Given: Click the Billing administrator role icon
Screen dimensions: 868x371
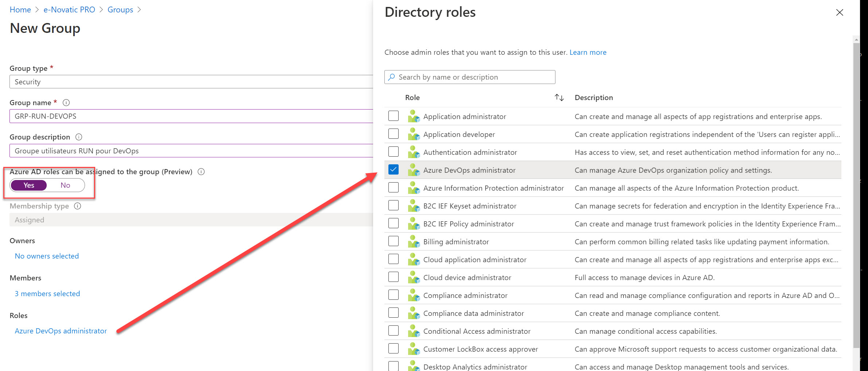Looking at the screenshot, I should pyautogui.click(x=414, y=241).
